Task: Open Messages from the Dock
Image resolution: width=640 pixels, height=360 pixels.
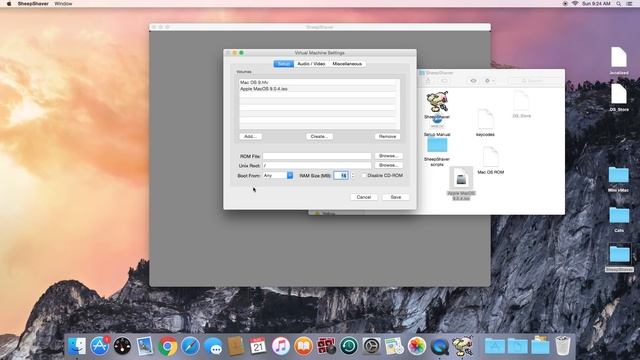Action: [x=213, y=346]
